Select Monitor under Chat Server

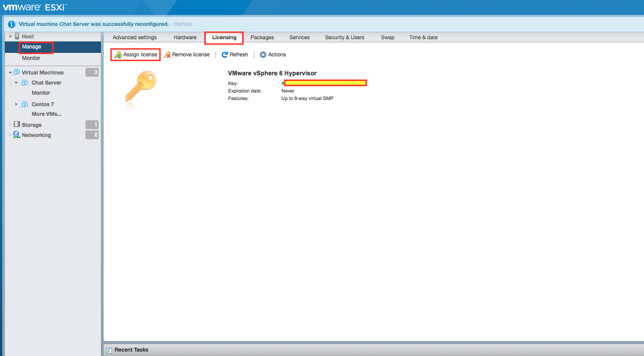pos(41,93)
